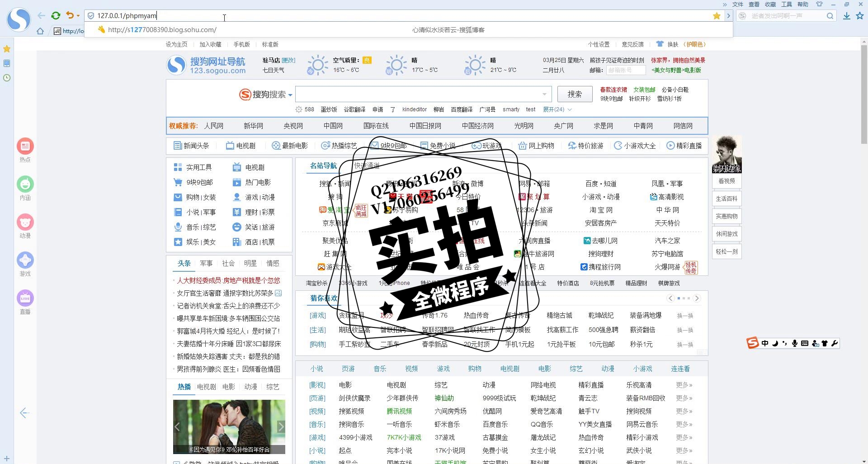Open the 收藏 menu
The height and width of the screenshot is (464, 868).
click(x=770, y=4)
